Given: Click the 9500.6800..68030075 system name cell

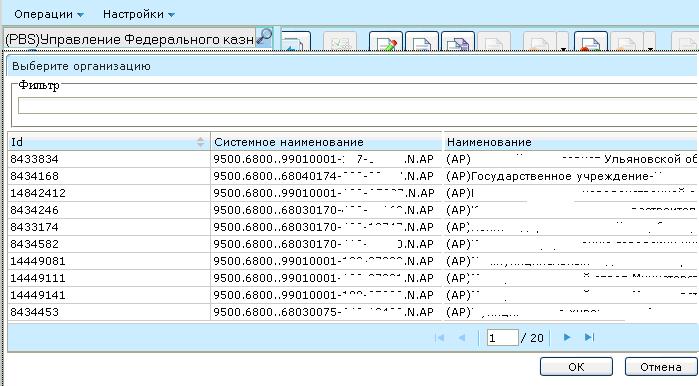Looking at the screenshot, I should pos(326,312).
